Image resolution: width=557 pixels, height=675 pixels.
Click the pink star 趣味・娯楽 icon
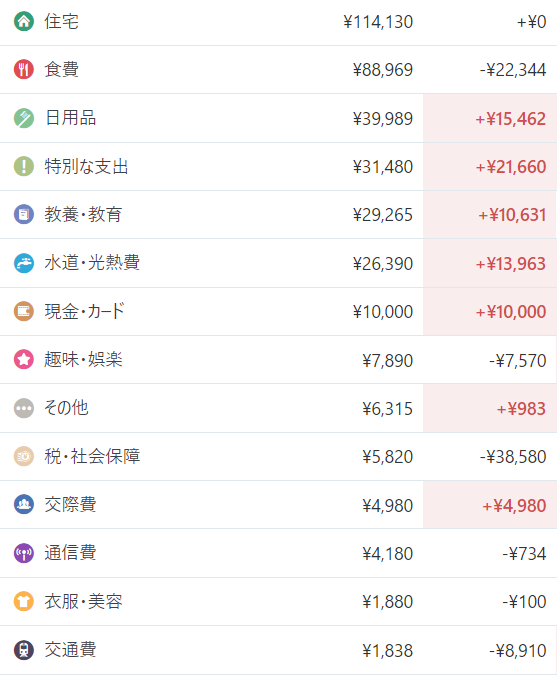[x=24, y=359]
